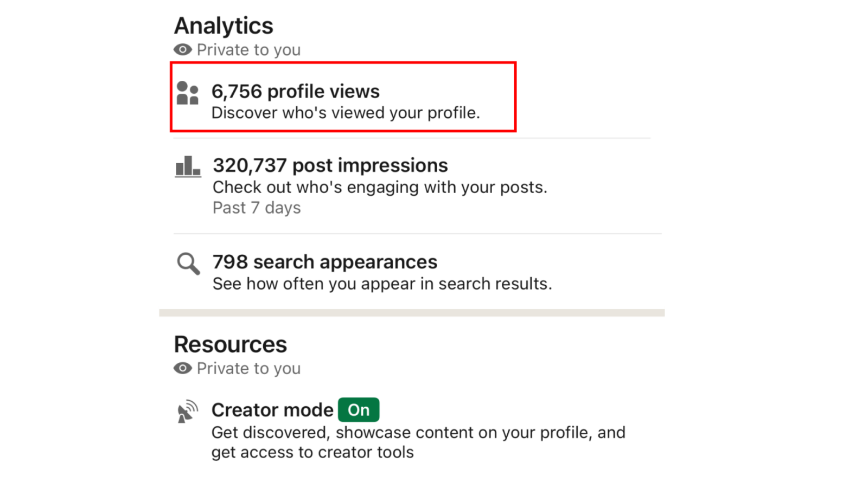Click Private to you under Resources
Screen dimensions: 868x488
(x=249, y=368)
